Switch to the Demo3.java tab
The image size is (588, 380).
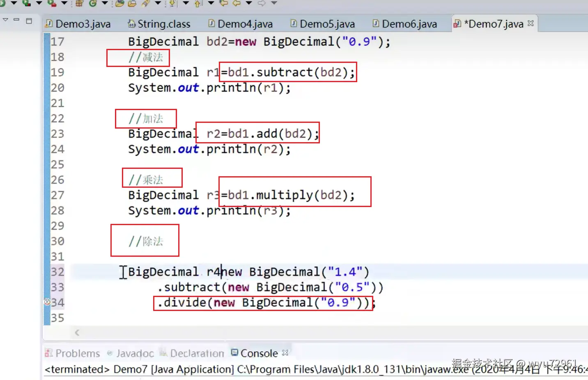pyautogui.click(x=78, y=24)
